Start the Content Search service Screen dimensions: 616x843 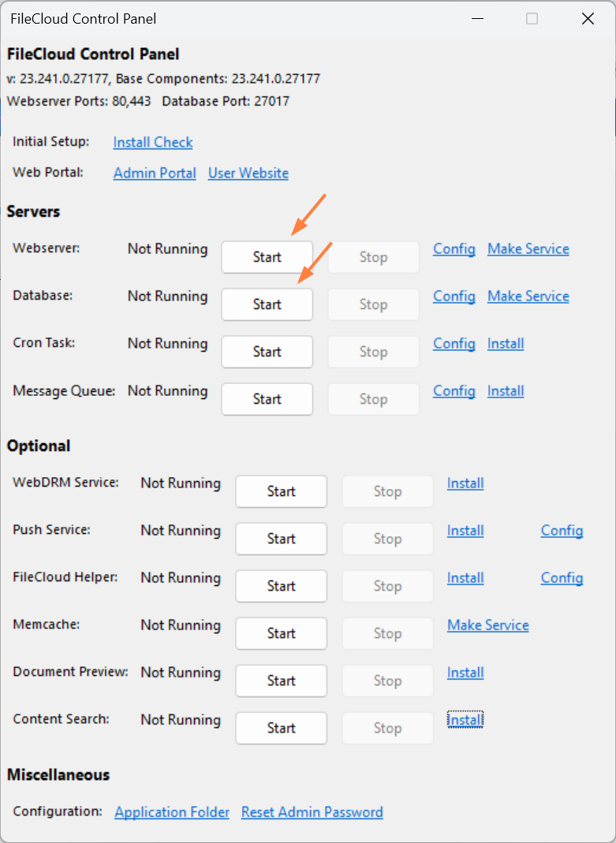[281, 728]
